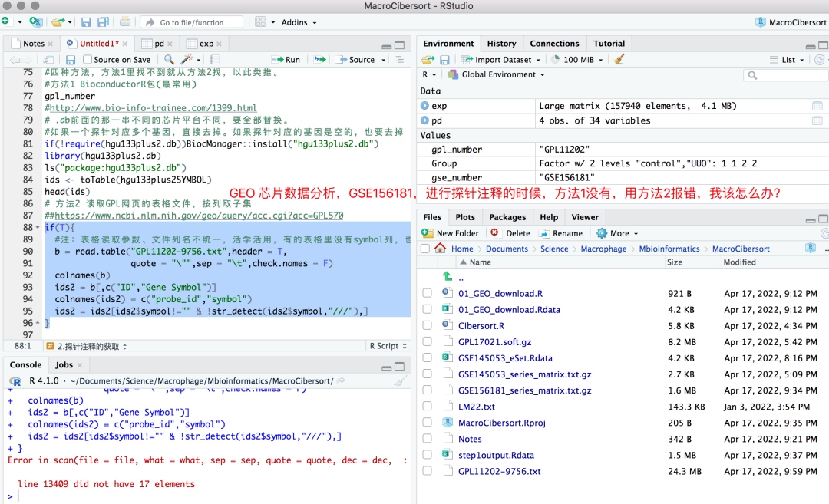
Task: Click the code tools magic wand icon
Action: (x=187, y=59)
